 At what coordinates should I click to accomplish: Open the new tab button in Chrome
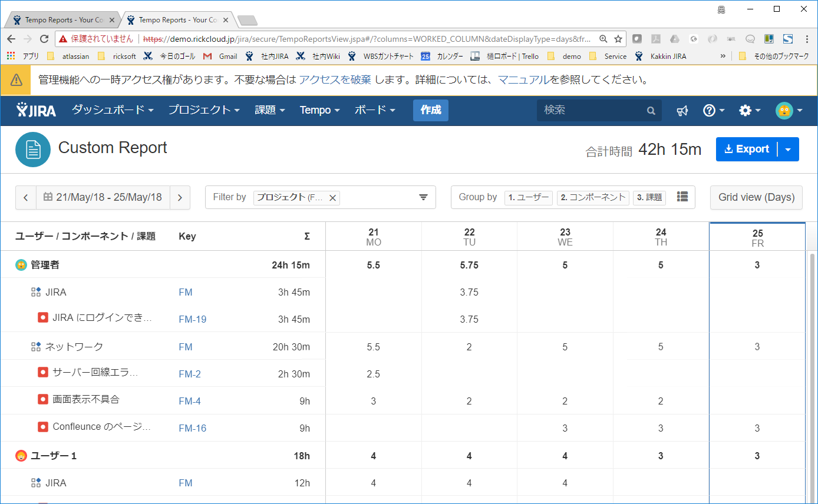point(248,21)
